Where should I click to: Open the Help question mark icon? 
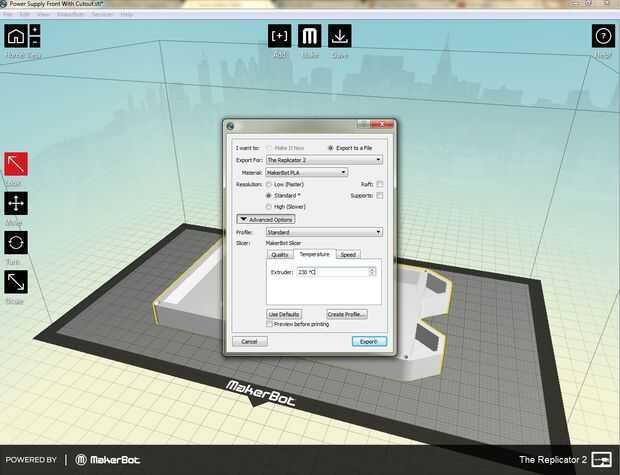pos(603,36)
